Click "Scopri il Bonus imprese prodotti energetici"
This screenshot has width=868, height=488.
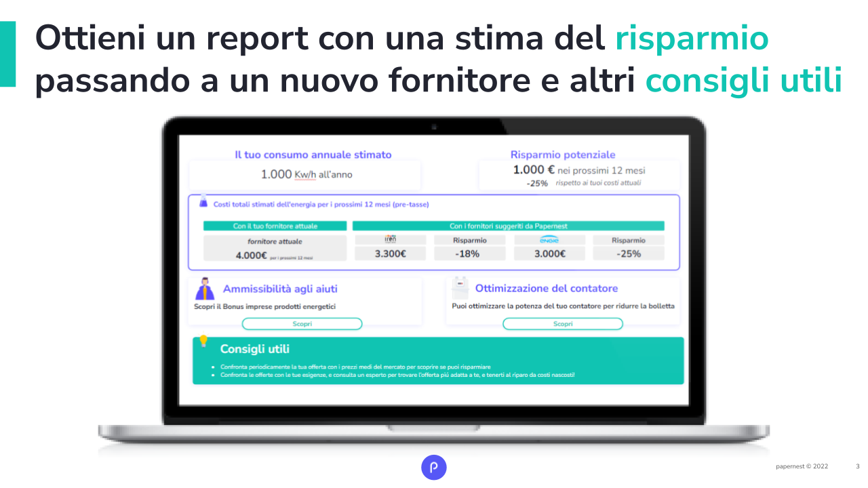tap(264, 306)
